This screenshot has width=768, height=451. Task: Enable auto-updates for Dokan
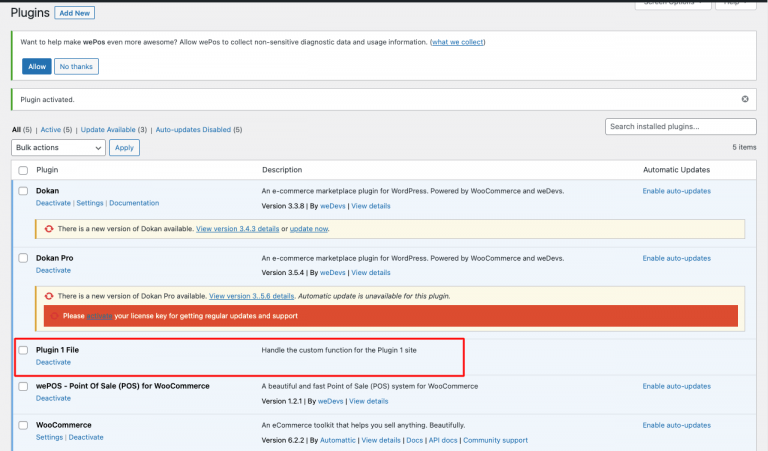click(x=676, y=191)
